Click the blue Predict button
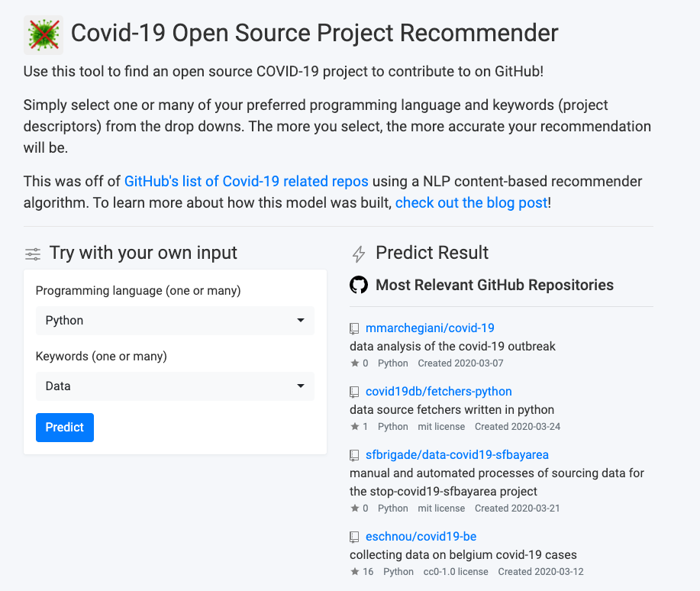The height and width of the screenshot is (591, 700). pyautogui.click(x=65, y=428)
